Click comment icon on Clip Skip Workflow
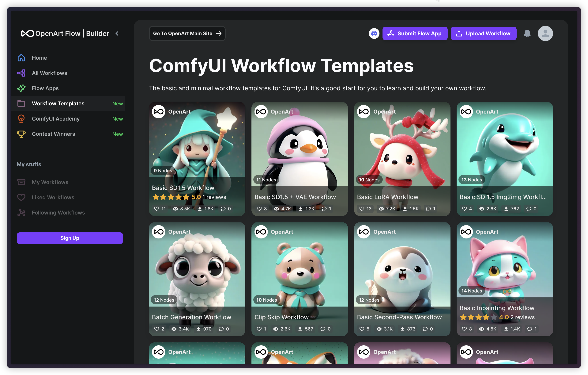This screenshot has width=588, height=375. coord(323,329)
